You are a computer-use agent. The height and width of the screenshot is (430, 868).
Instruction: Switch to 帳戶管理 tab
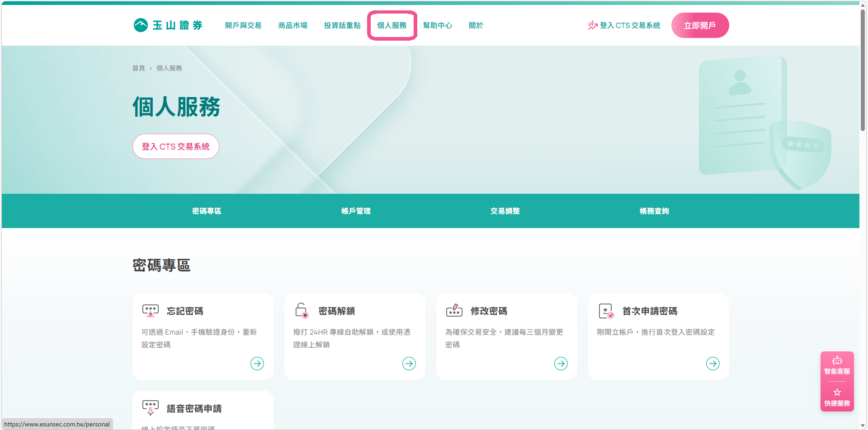(356, 211)
